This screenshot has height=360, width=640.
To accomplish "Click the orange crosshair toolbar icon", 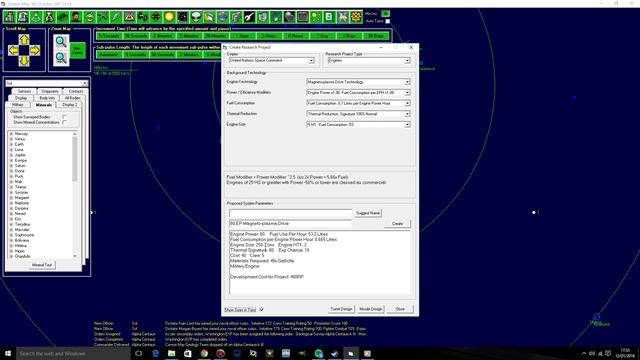I will (x=156, y=17).
